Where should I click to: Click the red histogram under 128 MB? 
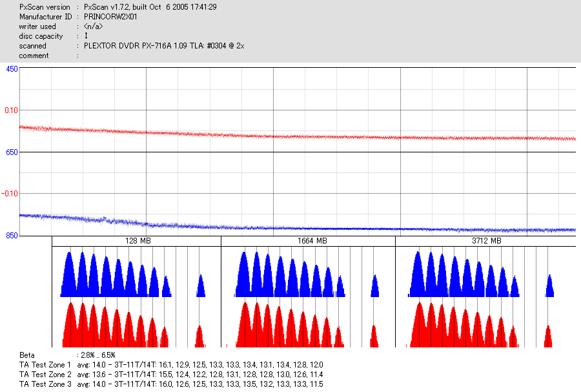point(134,325)
